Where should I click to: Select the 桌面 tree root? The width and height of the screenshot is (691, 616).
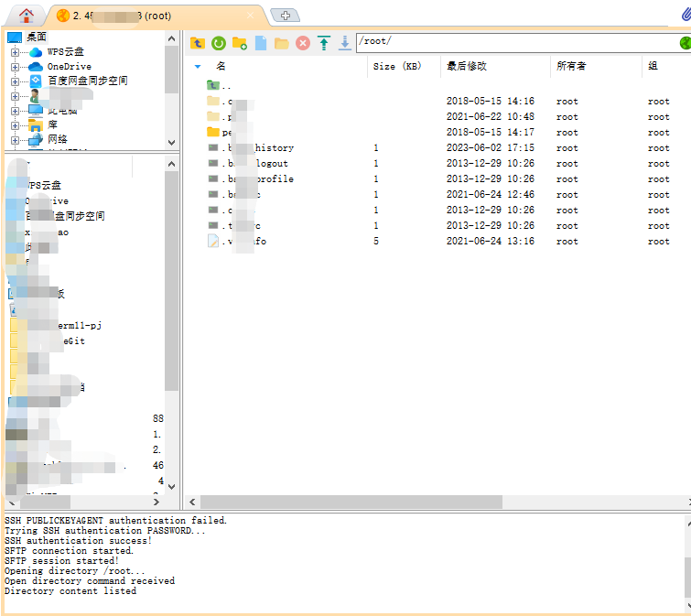point(37,38)
